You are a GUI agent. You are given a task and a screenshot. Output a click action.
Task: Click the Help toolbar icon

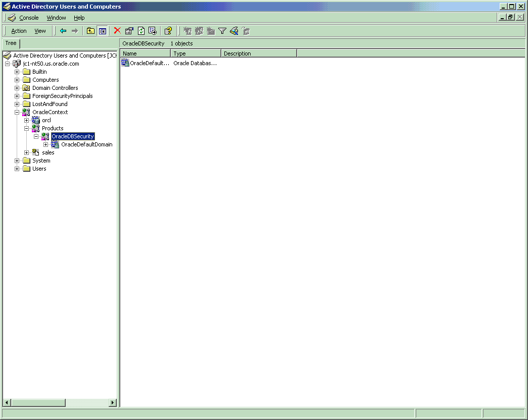click(168, 31)
